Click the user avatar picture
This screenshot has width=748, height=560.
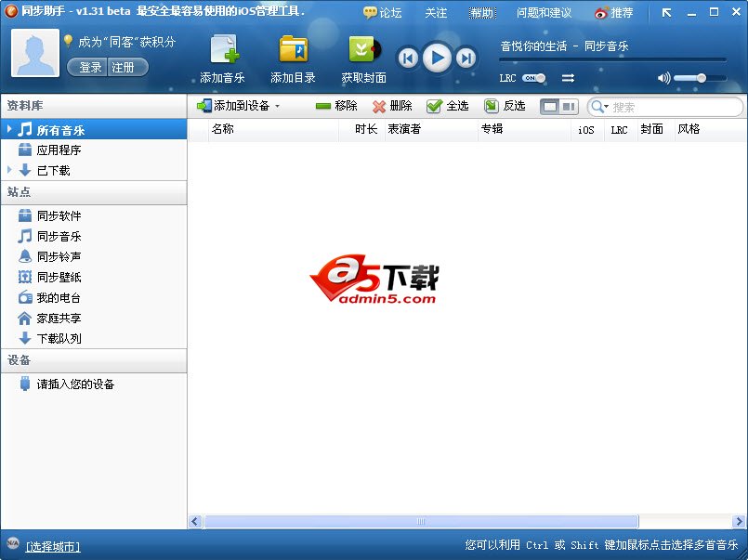35,53
